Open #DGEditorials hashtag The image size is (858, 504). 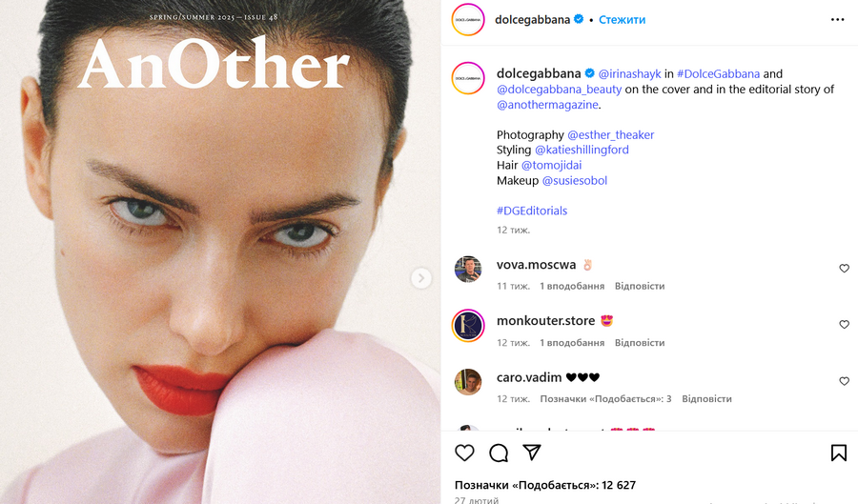[532, 211]
